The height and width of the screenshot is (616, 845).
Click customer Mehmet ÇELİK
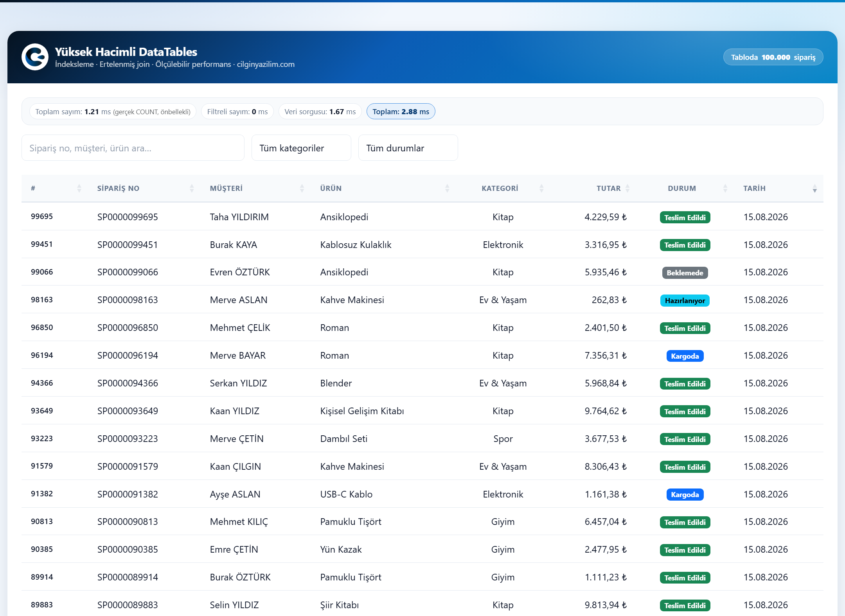pos(240,328)
